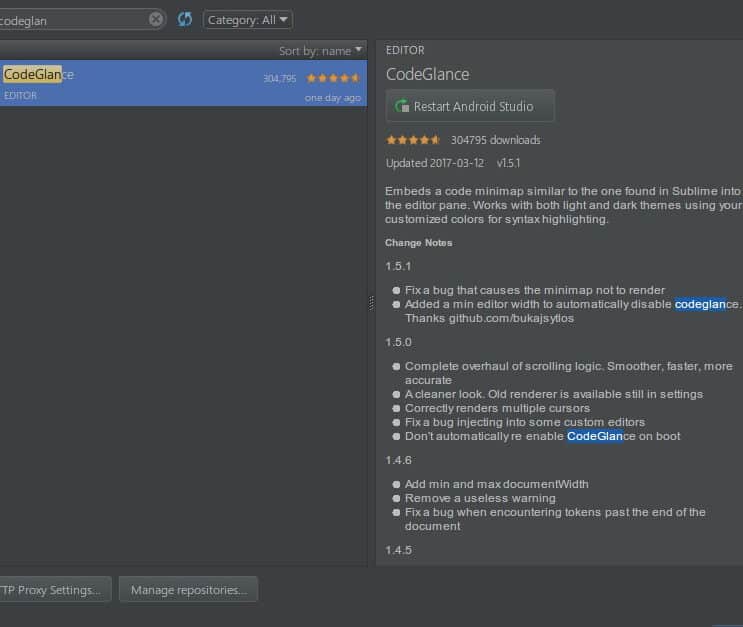Click the 304795 downloads text
This screenshot has width=743, height=627.
pyautogui.click(x=496, y=140)
